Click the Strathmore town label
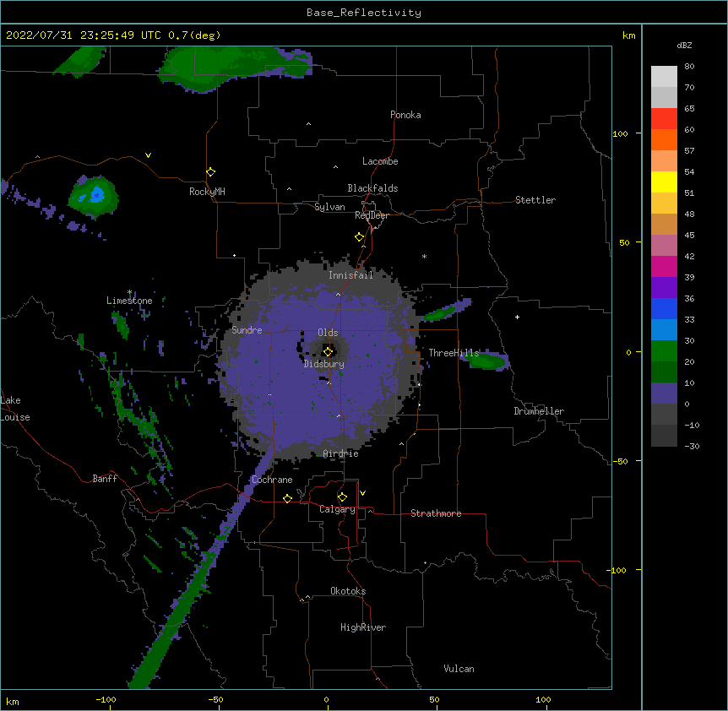 pos(436,513)
